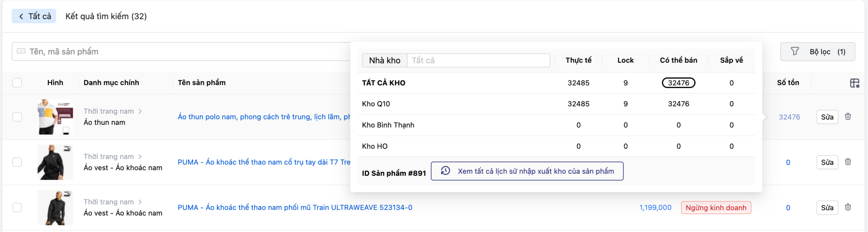Click history clock icon in stock popup

pos(445,171)
